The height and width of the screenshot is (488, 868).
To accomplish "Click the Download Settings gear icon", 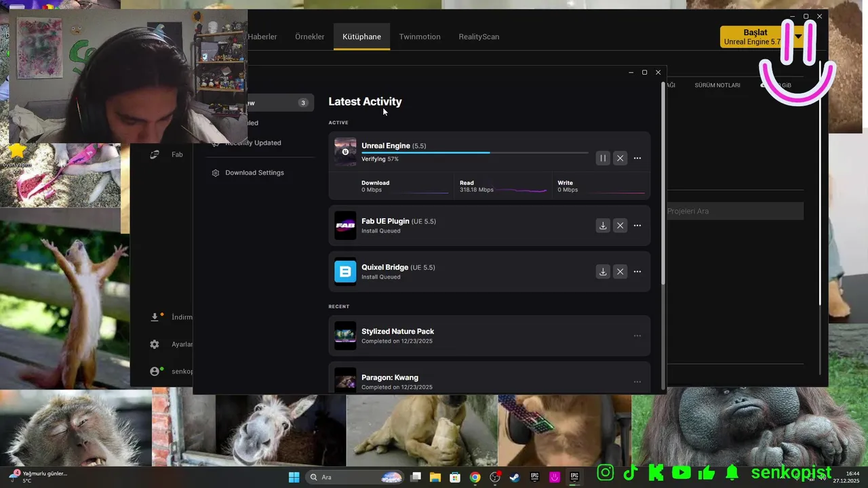I will pos(216,173).
